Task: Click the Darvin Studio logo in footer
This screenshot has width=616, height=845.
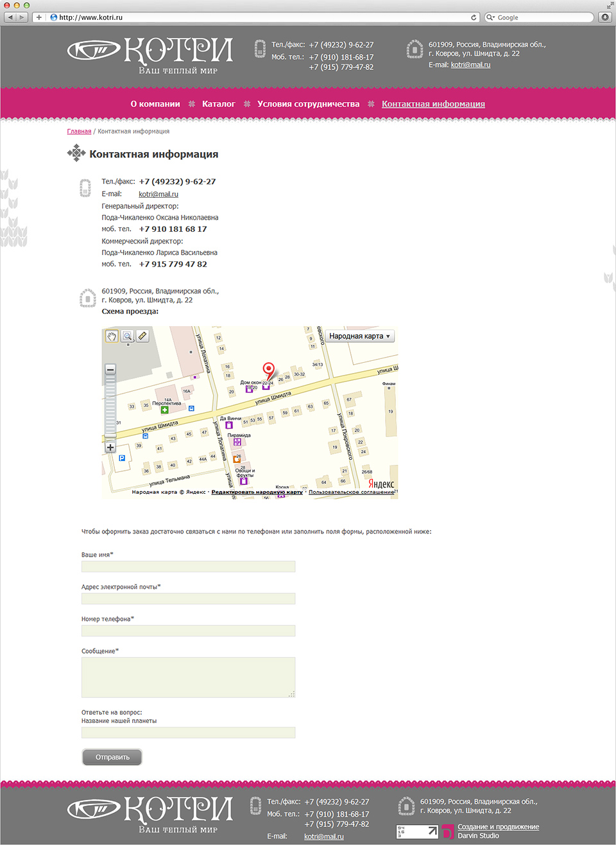Action: [x=447, y=832]
